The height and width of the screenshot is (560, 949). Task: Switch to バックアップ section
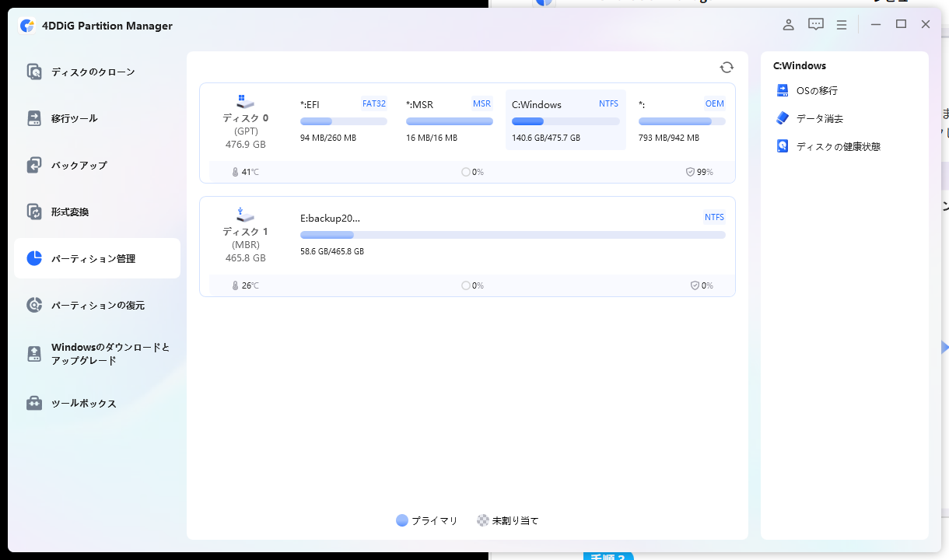point(79,166)
